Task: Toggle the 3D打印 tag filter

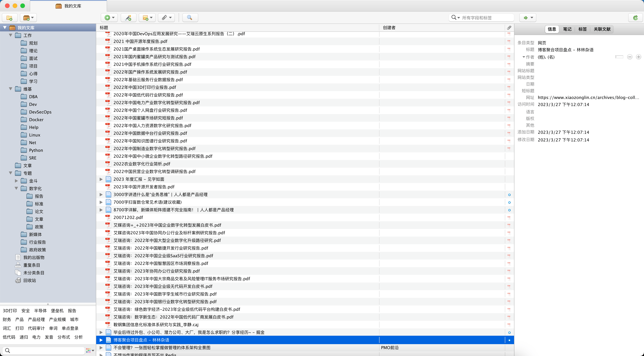Action: [x=10, y=311]
